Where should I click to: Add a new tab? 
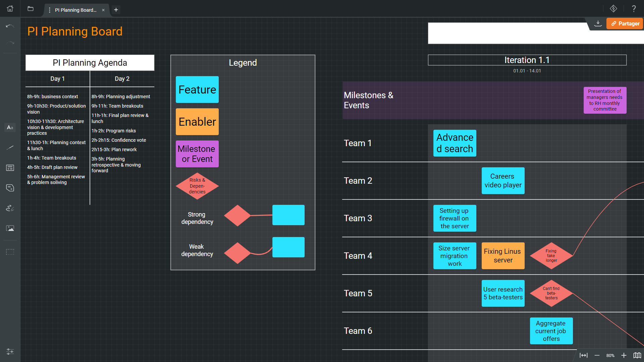pos(116,10)
